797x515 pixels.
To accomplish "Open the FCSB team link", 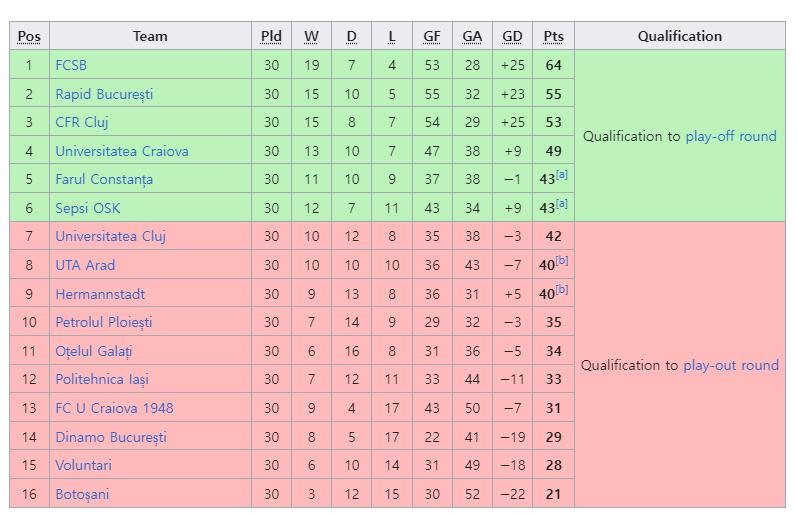I will click(71, 65).
